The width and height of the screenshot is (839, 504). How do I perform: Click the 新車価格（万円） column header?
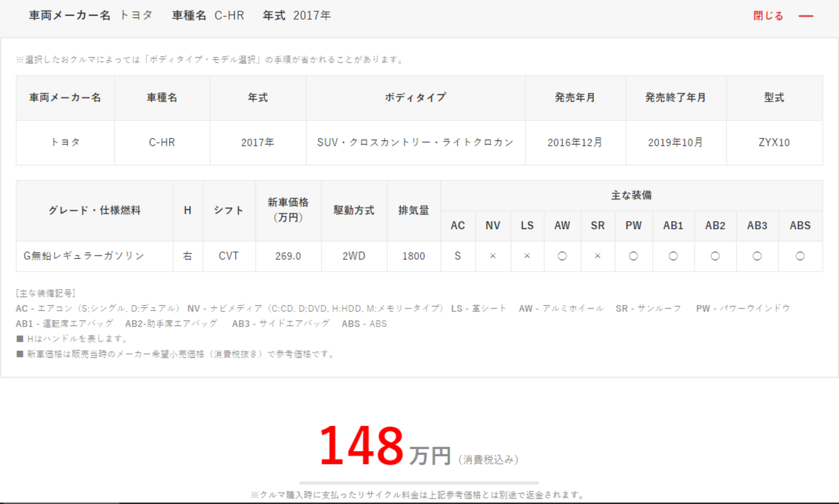coord(288,210)
